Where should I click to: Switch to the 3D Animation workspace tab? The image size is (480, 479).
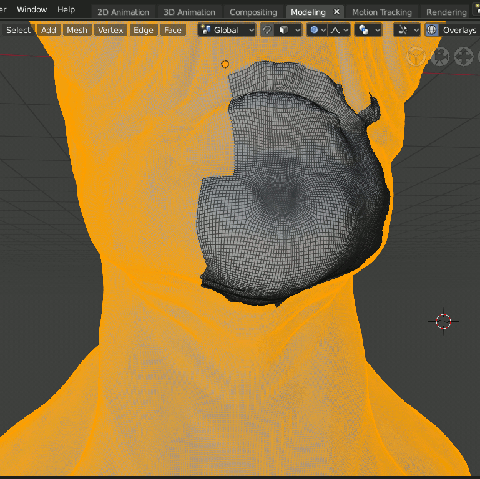(x=189, y=12)
